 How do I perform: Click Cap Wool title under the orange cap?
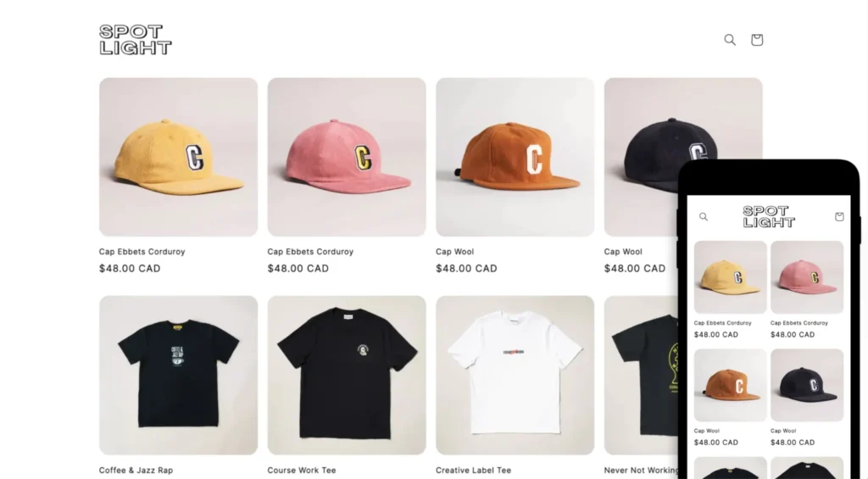click(454, 252)
